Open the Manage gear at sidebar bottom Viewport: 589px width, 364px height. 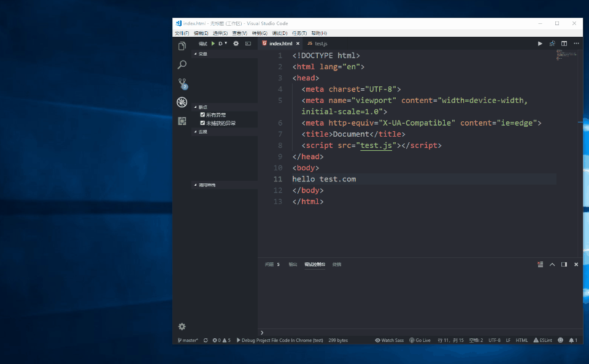pos(182,327)
